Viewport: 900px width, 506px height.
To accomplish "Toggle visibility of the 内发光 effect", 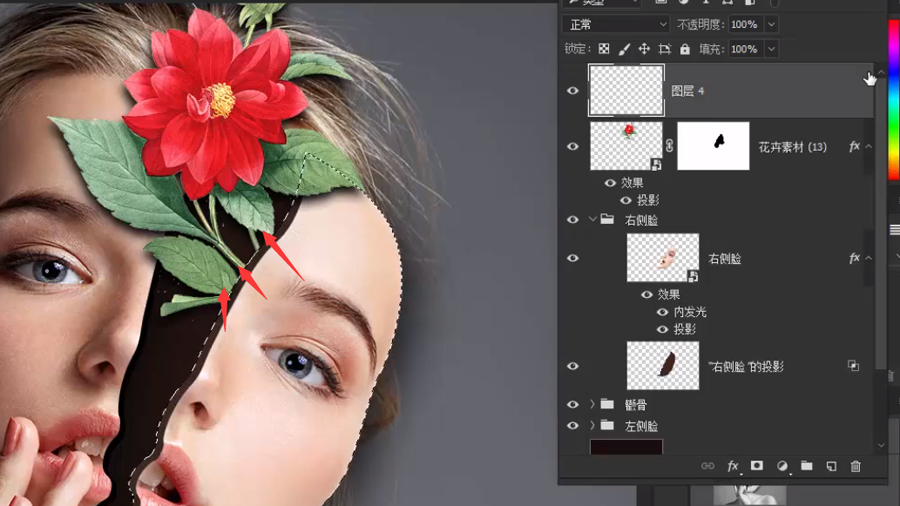I will 662,312.
